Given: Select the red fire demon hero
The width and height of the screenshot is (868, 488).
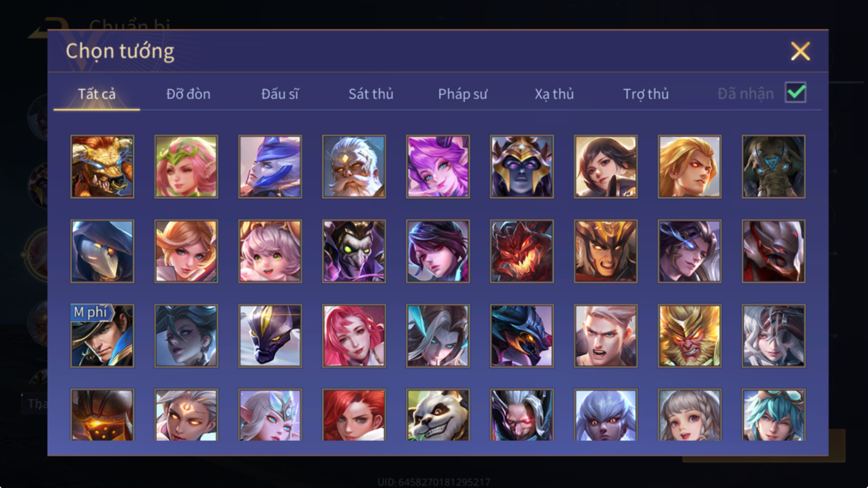Looking at the screenshot, I should tap(522, 251).
